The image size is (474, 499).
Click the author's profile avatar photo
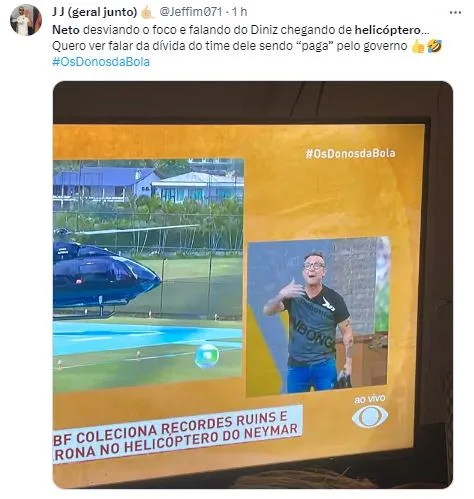coord(26,20)
